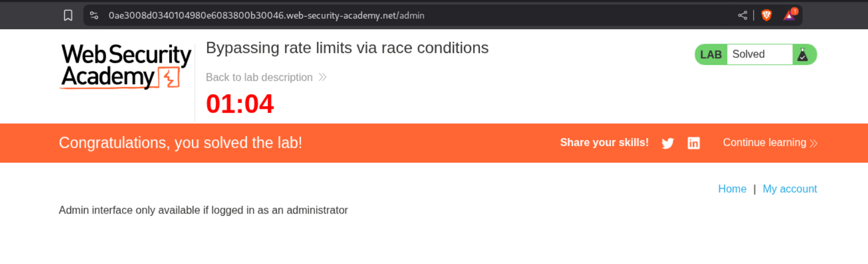The image size is (868, 264).
Task: Click the green LAB badge label
Action: pos(710,55)
